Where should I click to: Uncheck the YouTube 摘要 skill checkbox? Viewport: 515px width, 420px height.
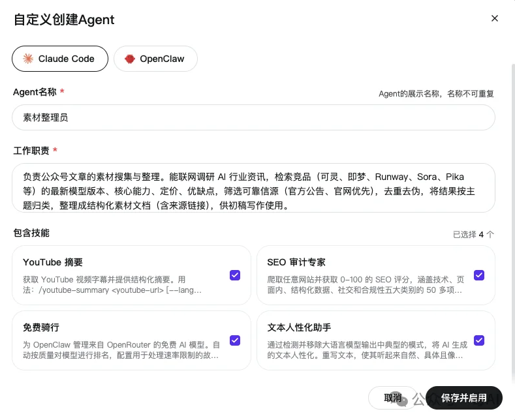click(x=235, y=275)
